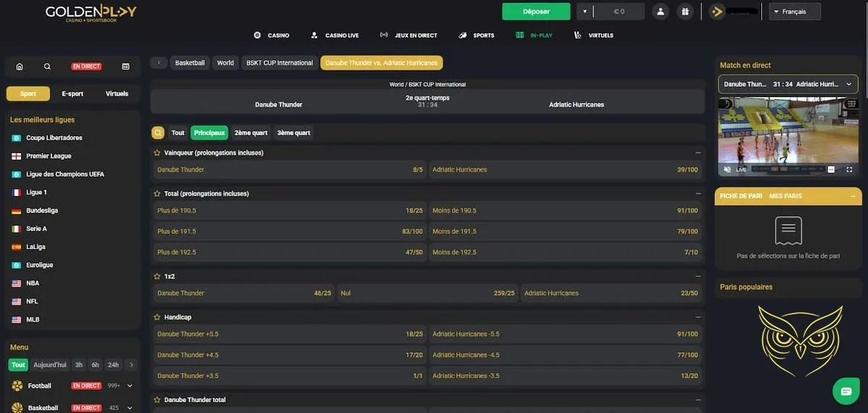Collapse the Handicap market section
This screenshot has width=868, height=413.
[x=698, y=317]
